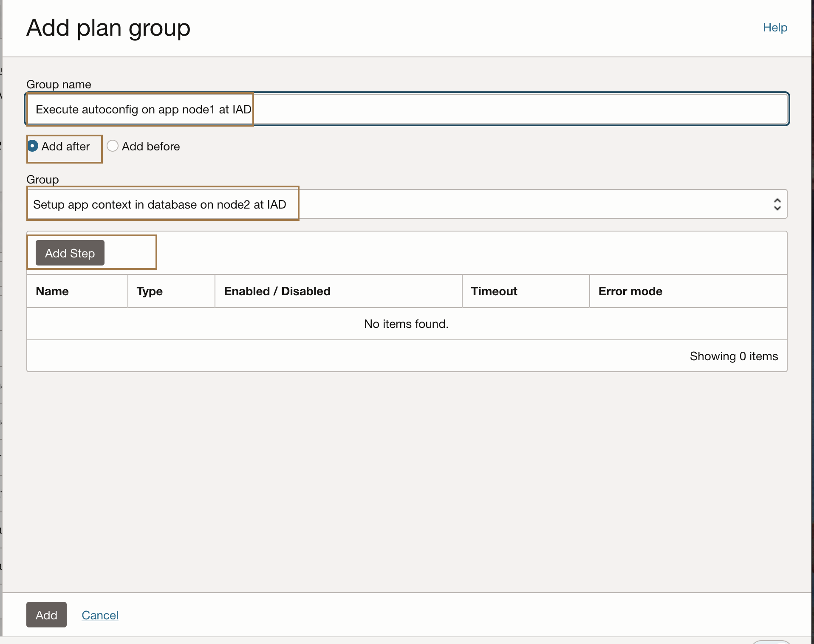Click the Add plan group heading

tap(108, 28)
